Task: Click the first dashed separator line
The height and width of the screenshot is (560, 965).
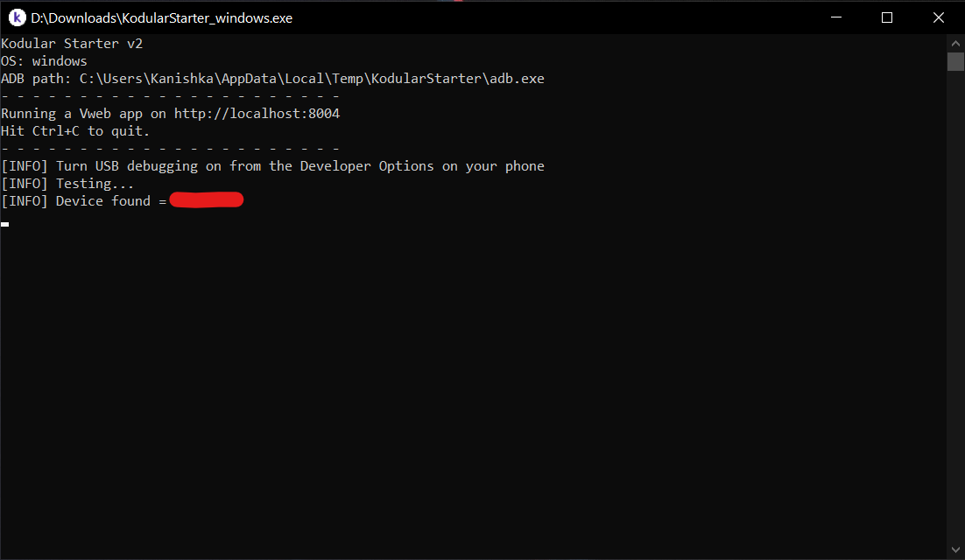Action: (x=170, y=96)
